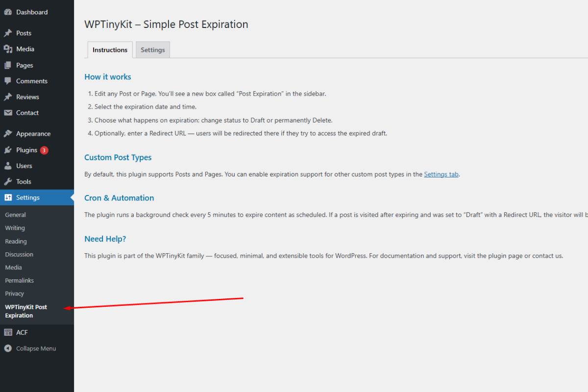Image resolution: width=588 pixels, height=392 pixels.
Task: Click page title 'WPTinyKit – Simple Post Expiration'
Action: click(166, 24)
